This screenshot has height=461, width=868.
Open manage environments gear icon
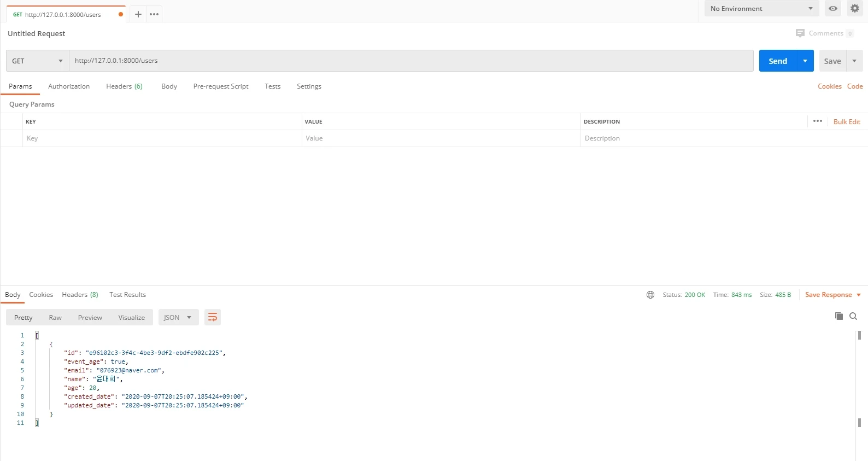coord(855,9)
